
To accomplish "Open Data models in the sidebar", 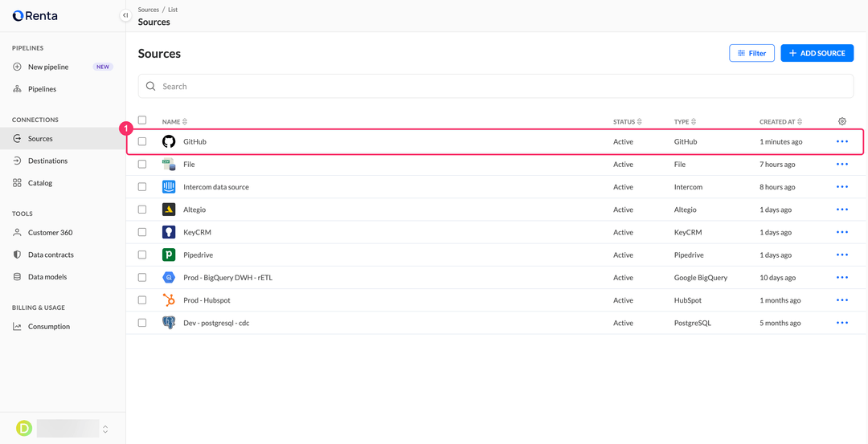I will (x=63, y=277).
